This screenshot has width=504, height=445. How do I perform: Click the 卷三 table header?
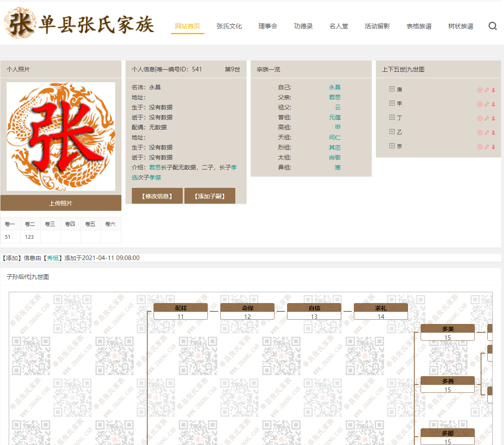50,224
